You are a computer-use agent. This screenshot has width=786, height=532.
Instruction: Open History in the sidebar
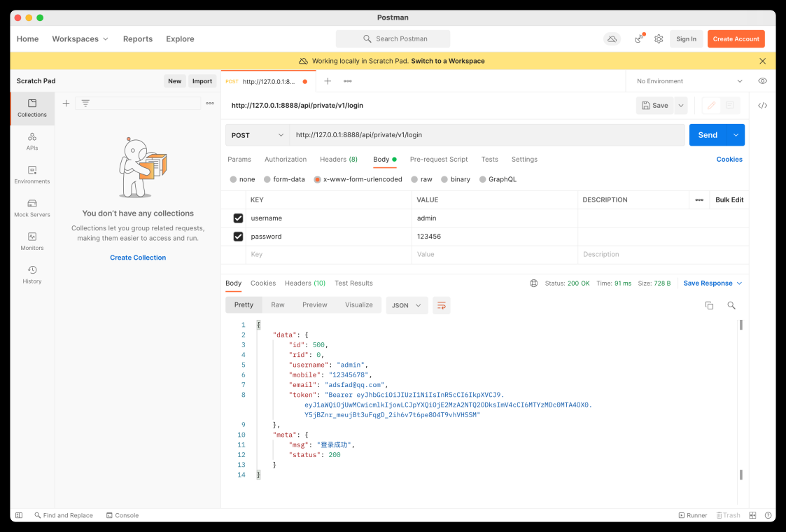pos(32,274)
